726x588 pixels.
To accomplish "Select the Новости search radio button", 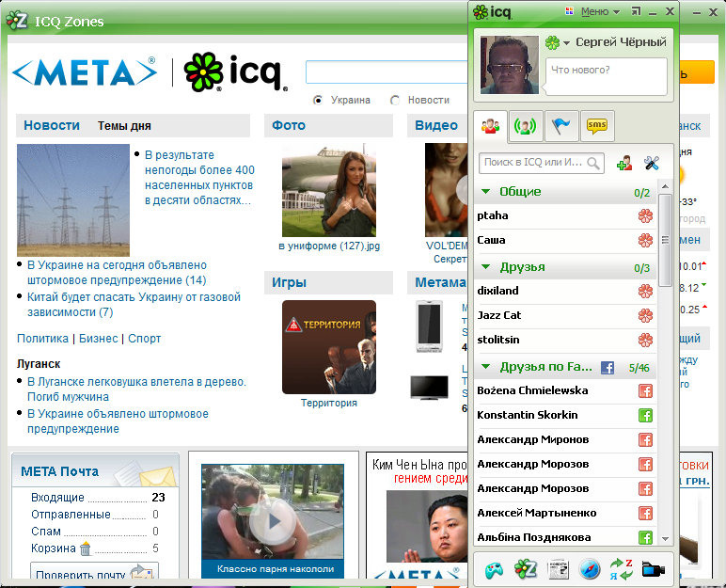I will [394, 100].
